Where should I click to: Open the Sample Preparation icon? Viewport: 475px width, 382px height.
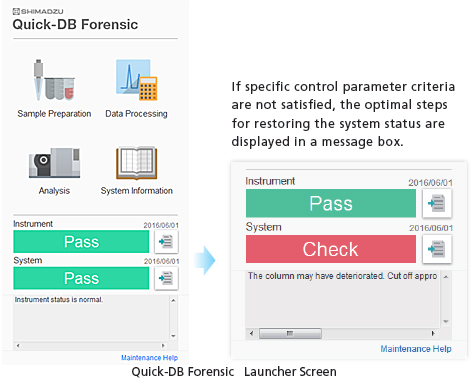(x=54, y=80)
